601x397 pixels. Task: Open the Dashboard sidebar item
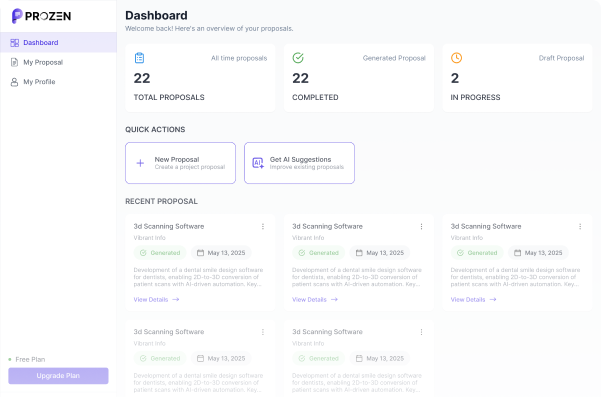[x=58, y=43]
